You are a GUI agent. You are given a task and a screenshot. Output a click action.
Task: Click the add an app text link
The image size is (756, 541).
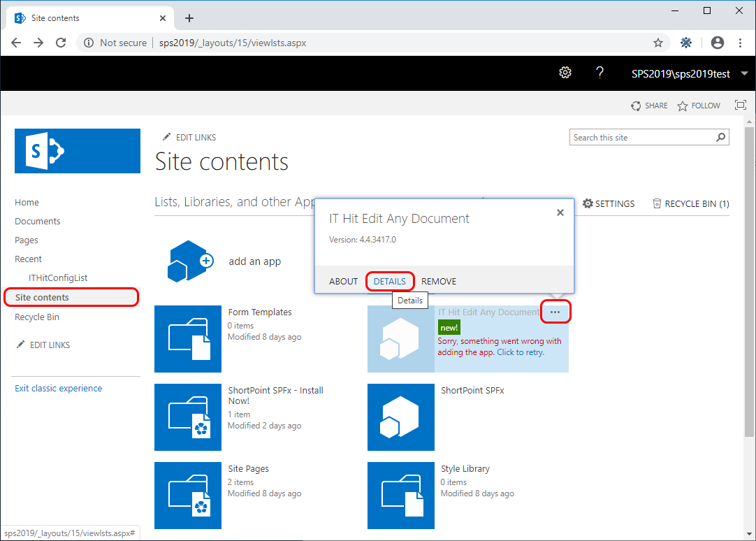pyautogui.click(x=254, y=261)
